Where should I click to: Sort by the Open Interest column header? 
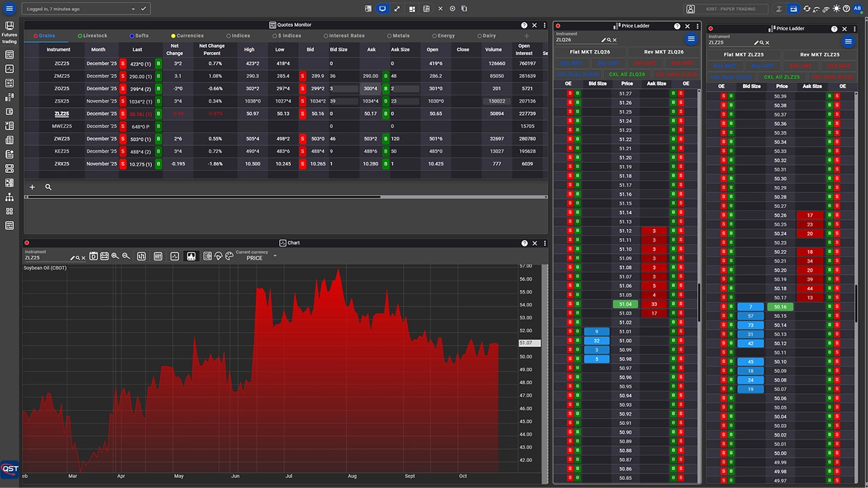coord(524,49)
